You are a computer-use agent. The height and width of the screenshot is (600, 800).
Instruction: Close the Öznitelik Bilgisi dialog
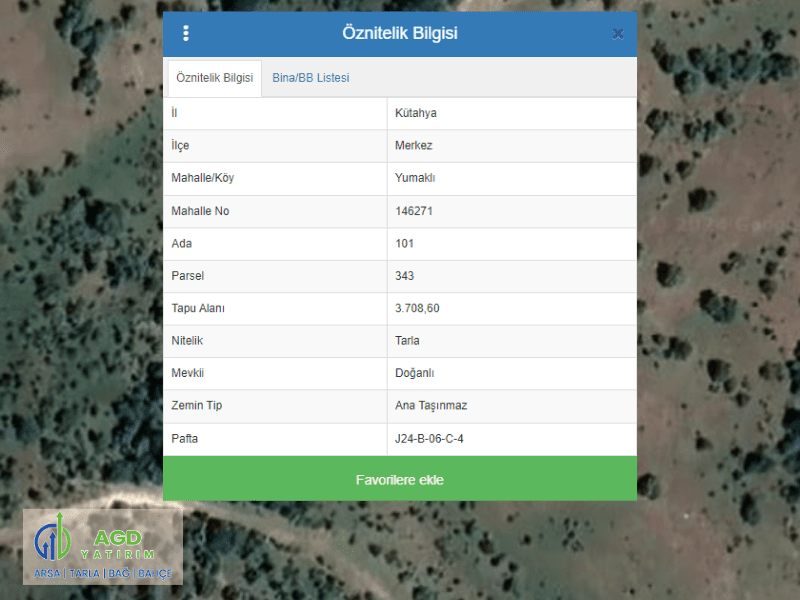coord(618,33)
